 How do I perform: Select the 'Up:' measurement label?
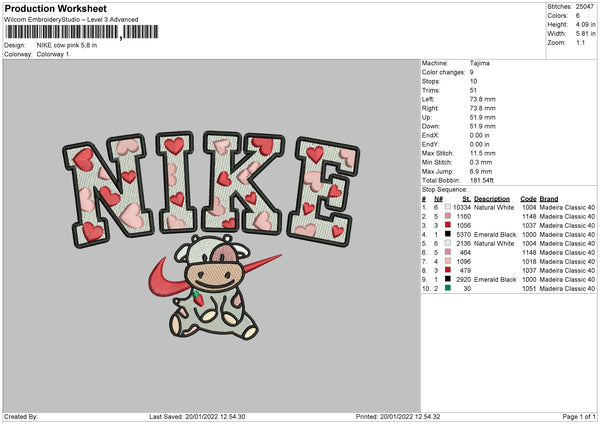(x=426, y=117)
